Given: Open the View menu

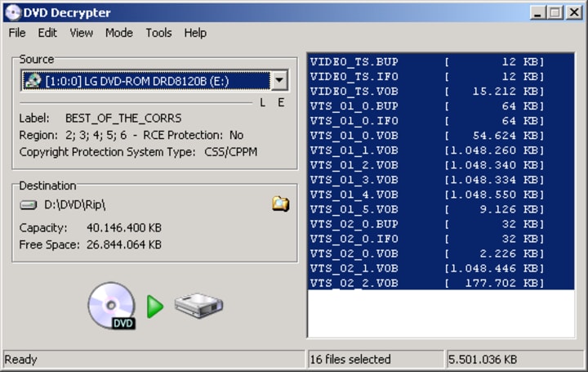Looking at the screenshot, I should tap(81, 33).
